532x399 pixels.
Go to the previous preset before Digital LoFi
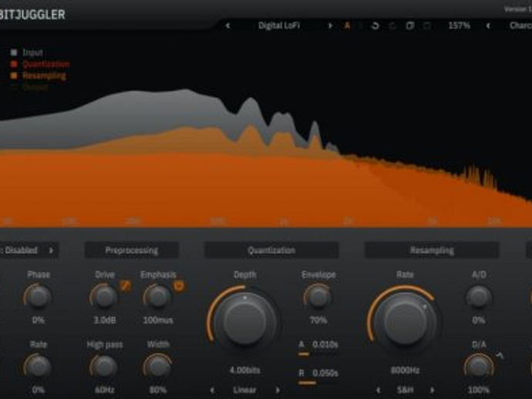[x=227, y=25]
